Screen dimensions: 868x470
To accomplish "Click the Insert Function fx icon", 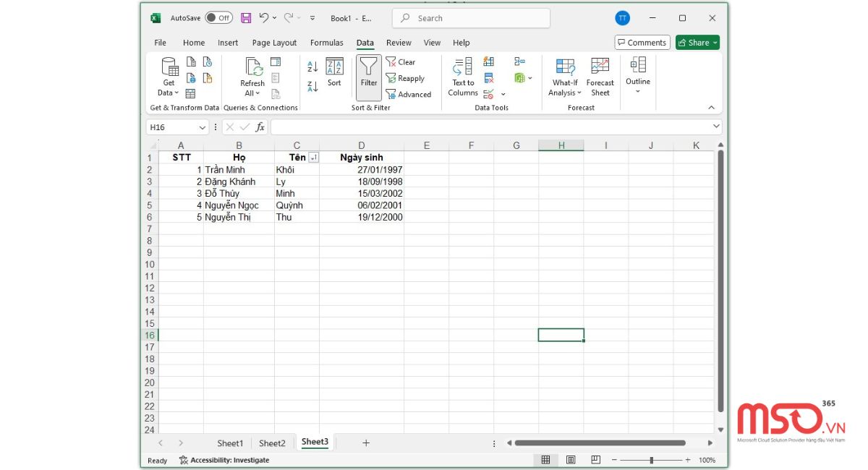I will click(x=260, y=127).
